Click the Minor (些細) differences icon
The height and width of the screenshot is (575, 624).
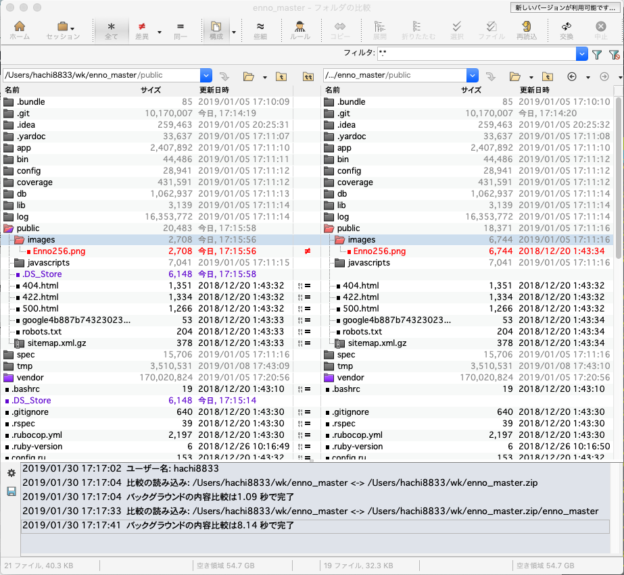(x=260, y=28)
